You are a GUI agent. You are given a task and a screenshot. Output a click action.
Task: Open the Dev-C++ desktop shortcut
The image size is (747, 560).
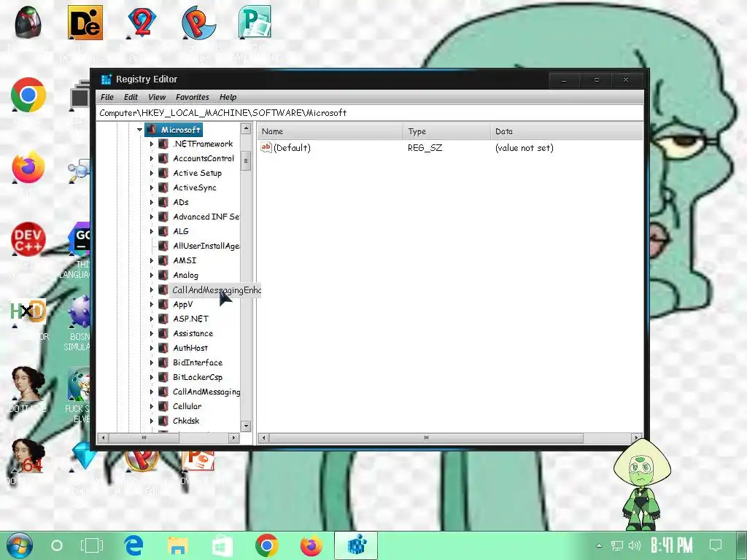pos(28,239)
